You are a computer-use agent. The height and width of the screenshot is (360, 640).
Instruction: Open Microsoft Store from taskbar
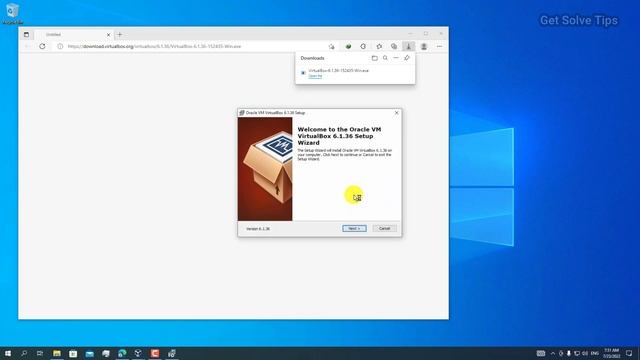(73, 353)
